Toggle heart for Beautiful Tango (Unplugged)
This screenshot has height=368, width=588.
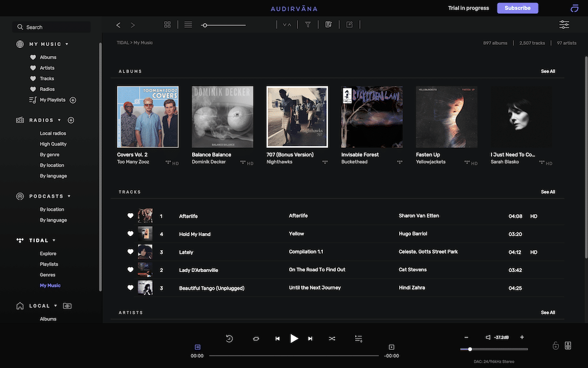tap(130, 288)
